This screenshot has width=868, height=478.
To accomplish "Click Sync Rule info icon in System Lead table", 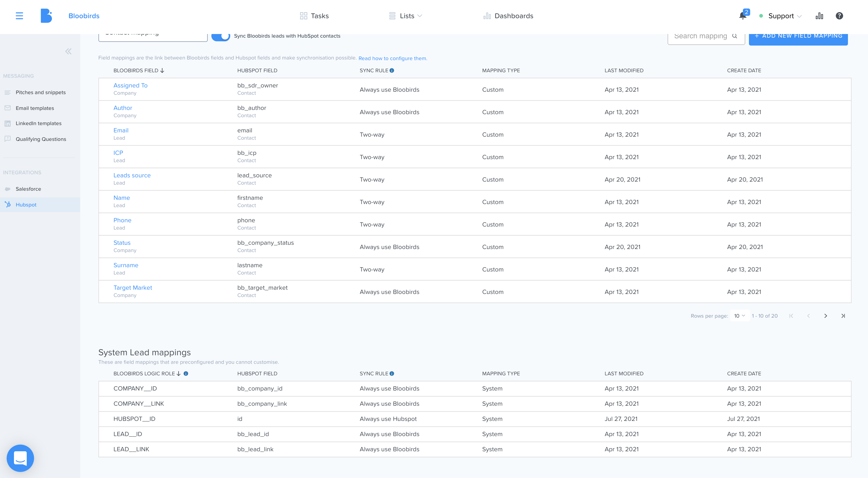I will [x=392, y=374].
